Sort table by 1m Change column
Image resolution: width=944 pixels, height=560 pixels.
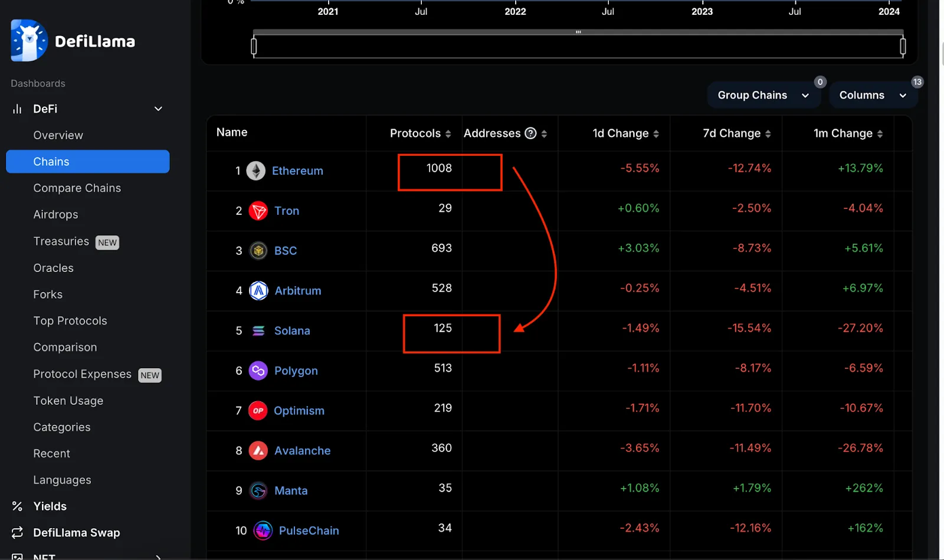847,133
